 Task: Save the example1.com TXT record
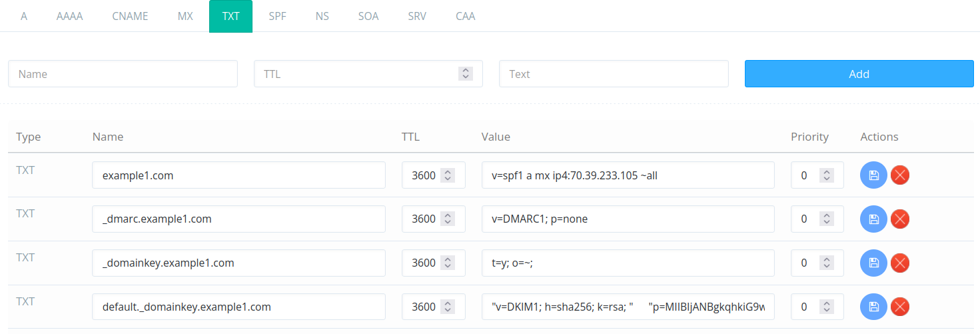(873, 175)
